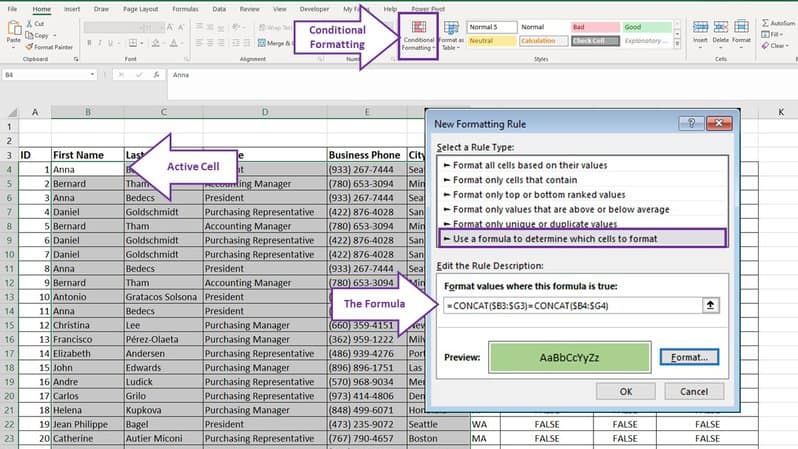This screenshot has width=798, height=449.
Task: Click cell 'Francisco' in First Name column
Action: pos(88,339)
